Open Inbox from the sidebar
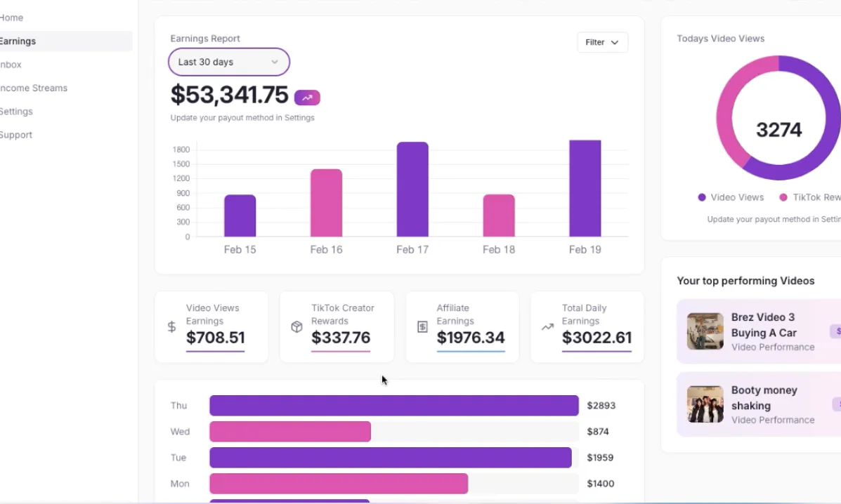 pos(11,65)
